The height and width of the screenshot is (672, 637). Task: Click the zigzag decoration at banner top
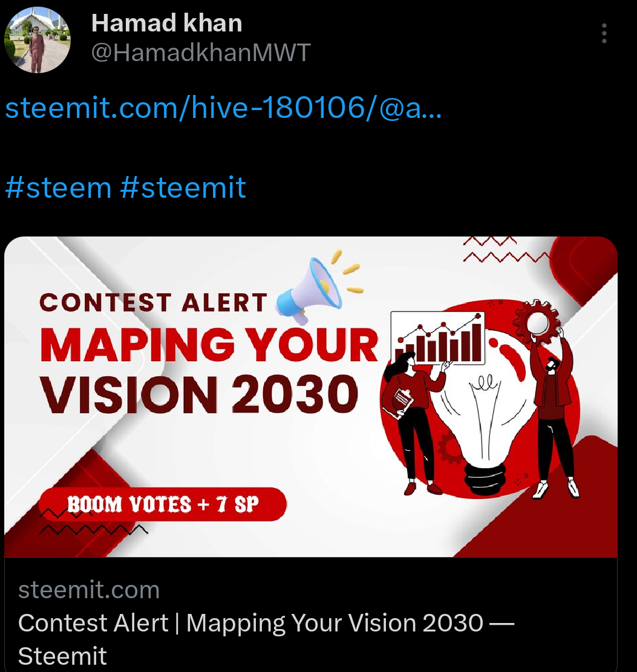506,249
